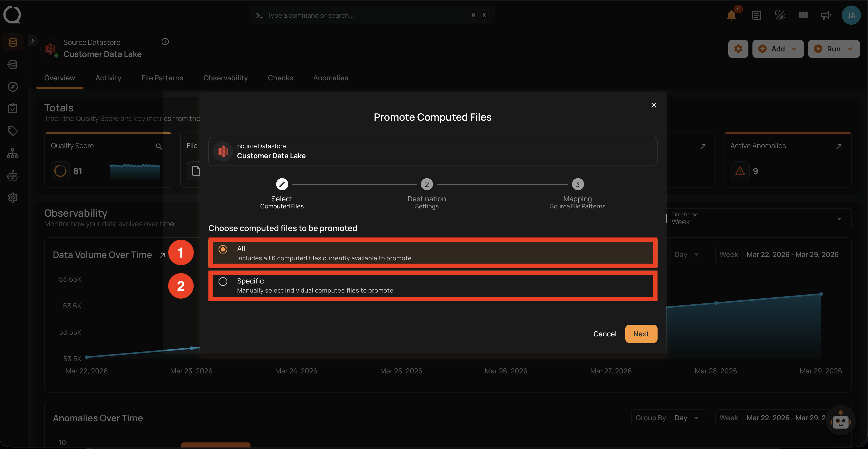
Task: Open the JA user avatar menu
Action: pos(851,15)
